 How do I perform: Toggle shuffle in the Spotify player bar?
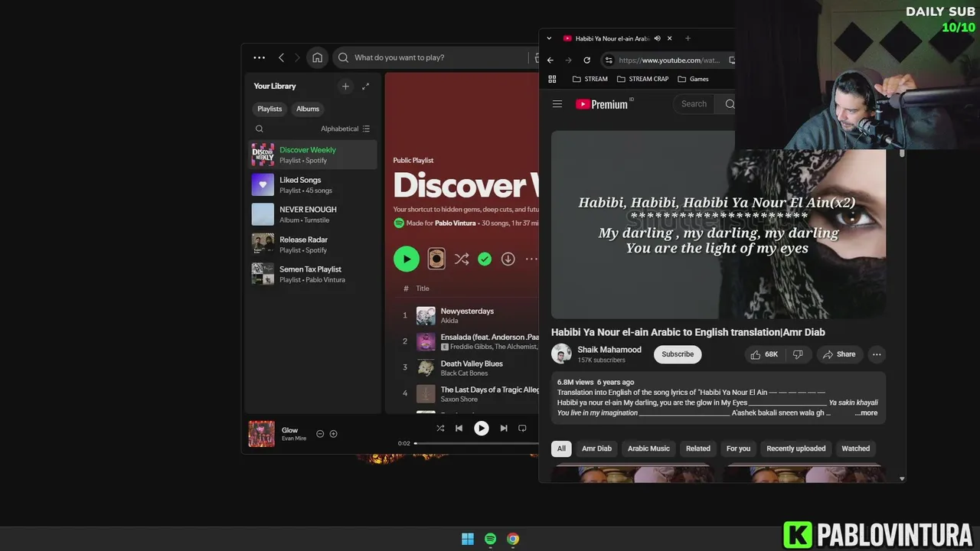(x=439, y=429)
